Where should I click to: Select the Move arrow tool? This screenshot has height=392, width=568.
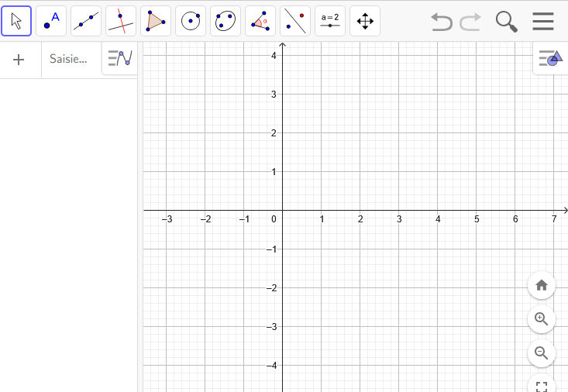[16, 21]
